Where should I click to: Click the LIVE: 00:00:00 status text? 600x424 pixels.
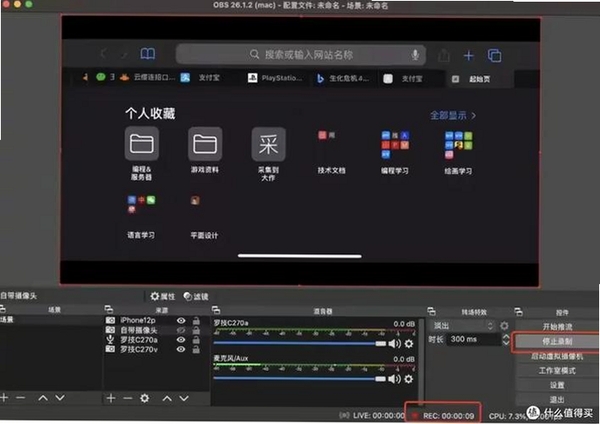coord(378,416)
